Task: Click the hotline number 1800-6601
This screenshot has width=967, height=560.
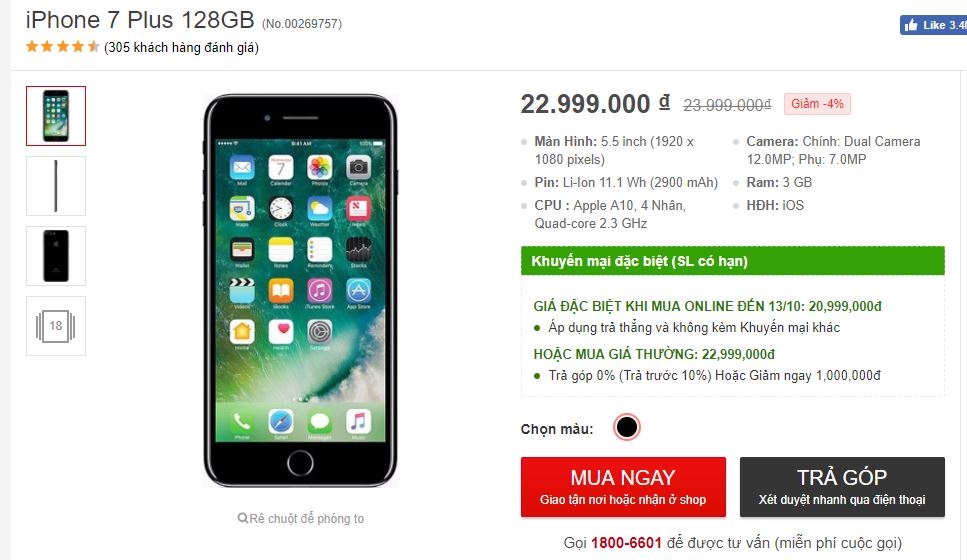Action: pyautogui.click(x=626, y=543)
